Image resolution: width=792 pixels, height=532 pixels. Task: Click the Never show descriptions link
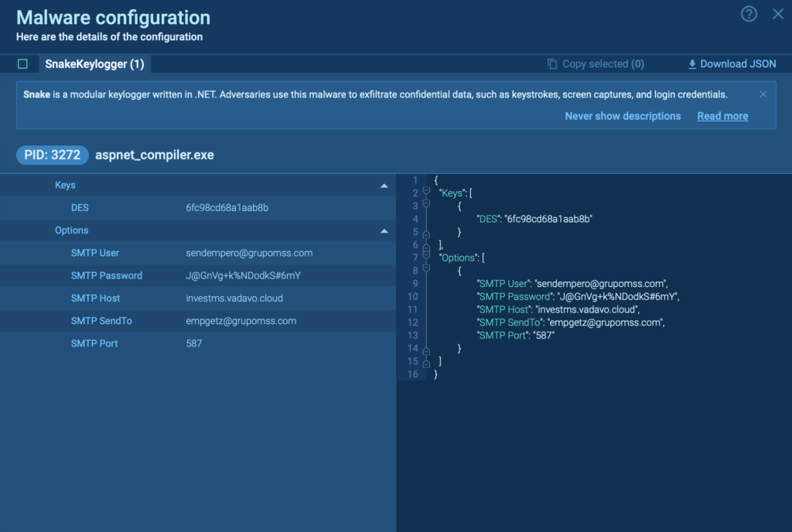623,116
